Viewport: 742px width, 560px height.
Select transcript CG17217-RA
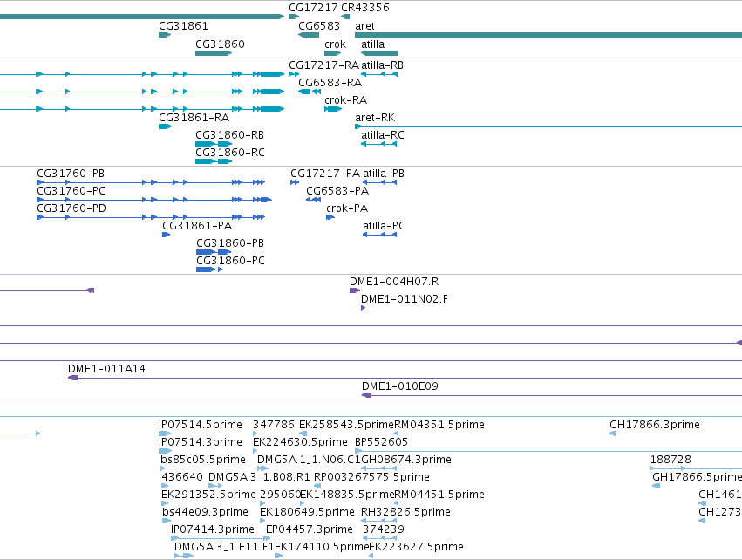coord(323,65)
